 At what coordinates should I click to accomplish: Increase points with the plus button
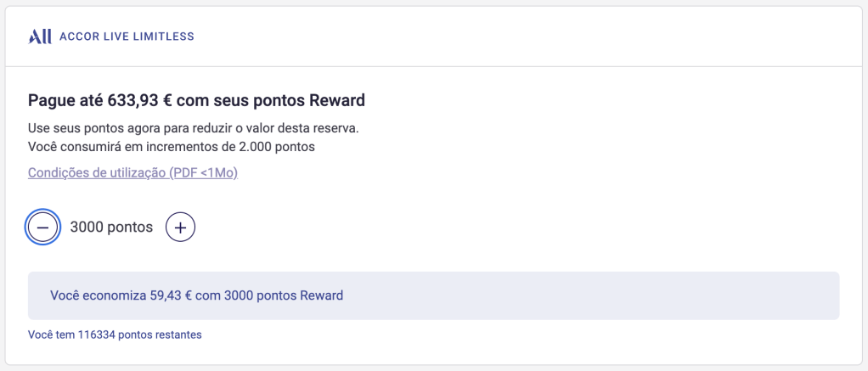coord(180,228)
